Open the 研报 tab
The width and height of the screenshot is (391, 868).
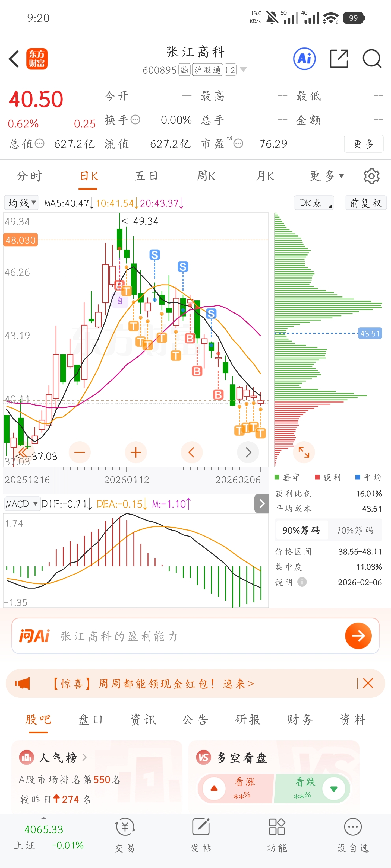coord(248,719)
